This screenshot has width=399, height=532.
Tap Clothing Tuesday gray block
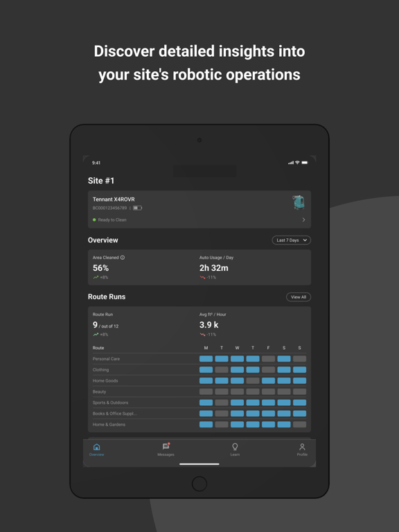[222, 370]
